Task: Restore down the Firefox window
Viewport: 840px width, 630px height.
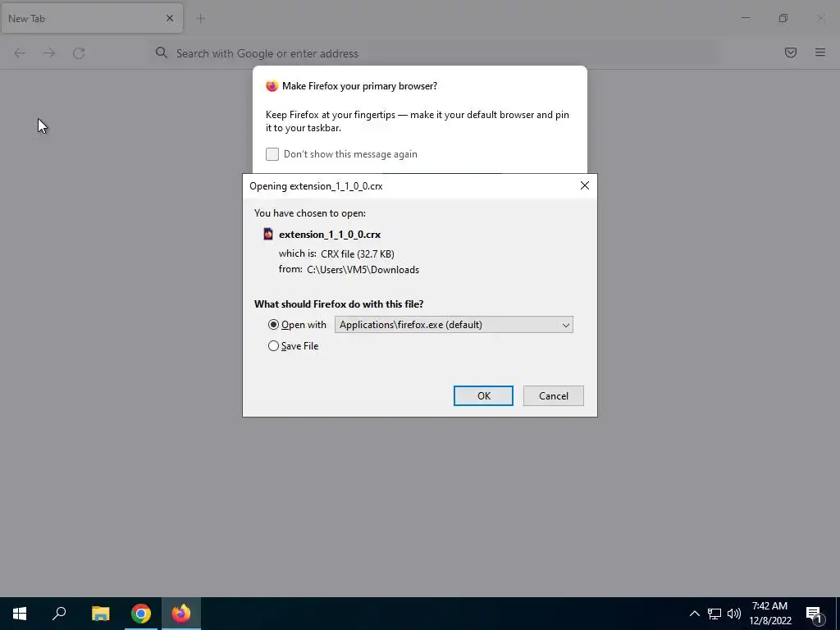Action: pos(783,18)
